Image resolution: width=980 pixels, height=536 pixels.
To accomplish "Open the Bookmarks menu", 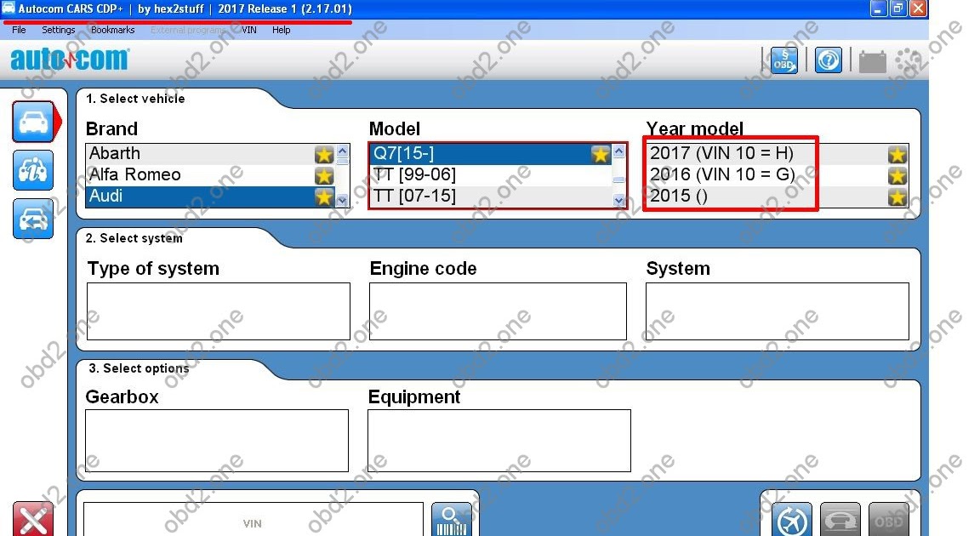I will pos(112,30).
